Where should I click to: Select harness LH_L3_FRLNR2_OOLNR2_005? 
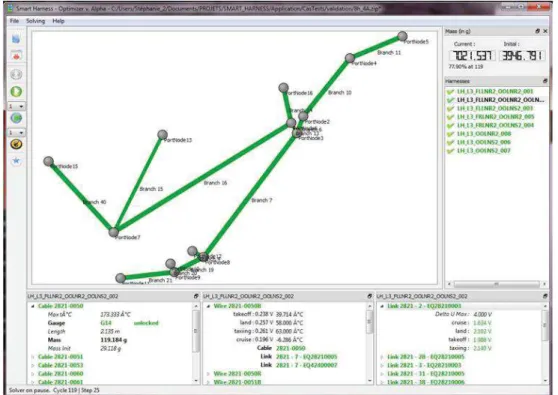[496, 117]
